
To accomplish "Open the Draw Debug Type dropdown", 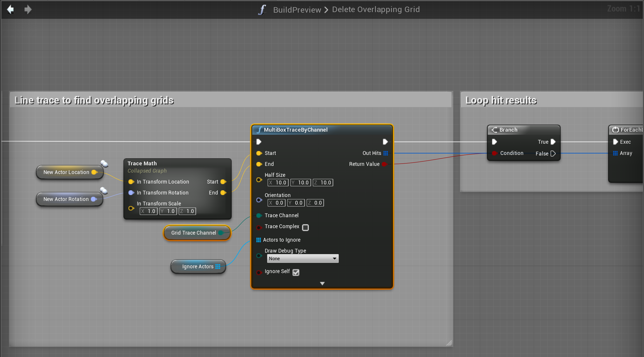I will point(303,258).
